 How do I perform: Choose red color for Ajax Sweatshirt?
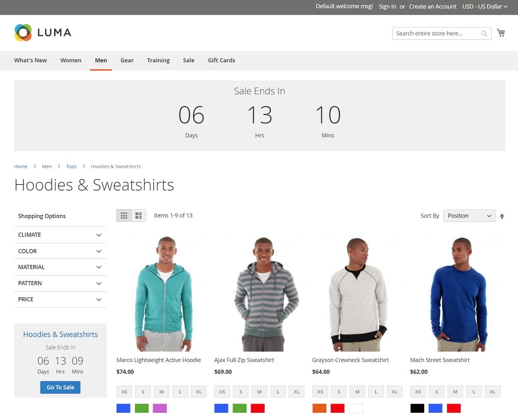click(257, 409)
